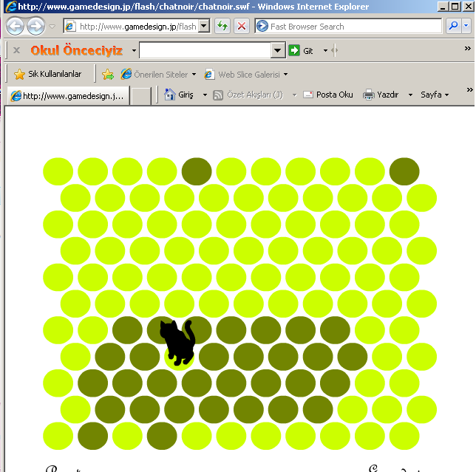
Task: Click the address bar URL field
Action: pos(132,27)
